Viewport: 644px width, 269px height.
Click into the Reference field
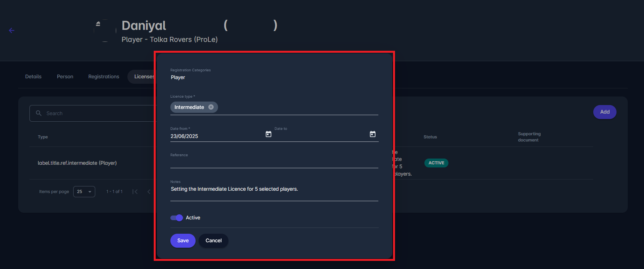pos(274,162)
